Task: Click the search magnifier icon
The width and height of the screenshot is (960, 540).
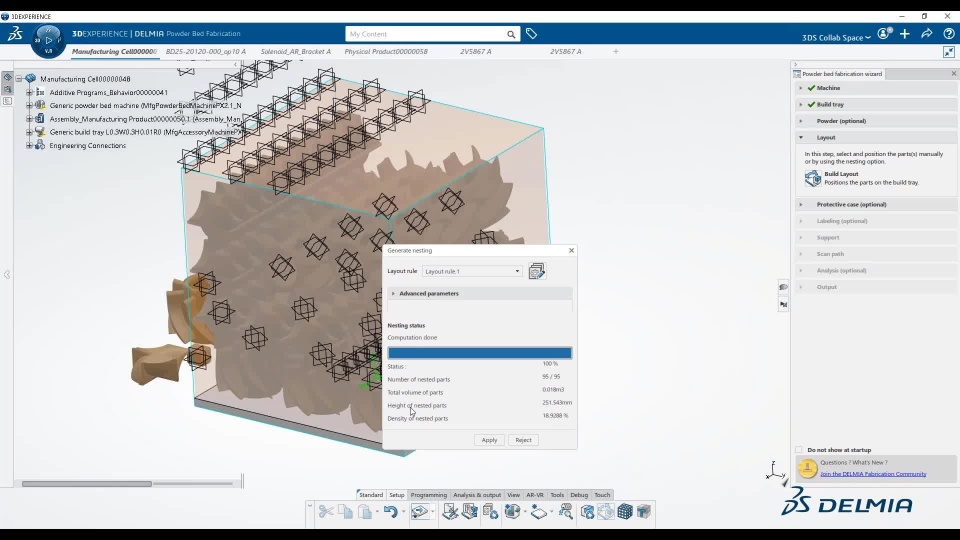Action: tap(511, 34)
